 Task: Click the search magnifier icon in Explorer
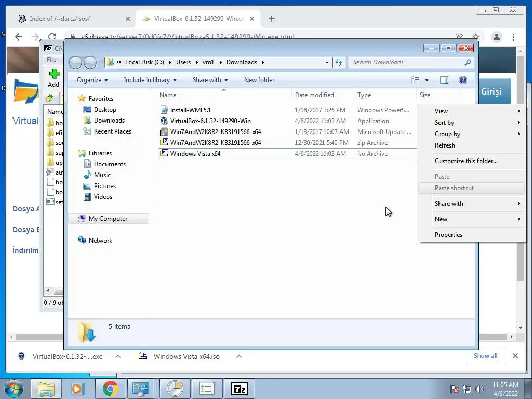pos(468,62)
